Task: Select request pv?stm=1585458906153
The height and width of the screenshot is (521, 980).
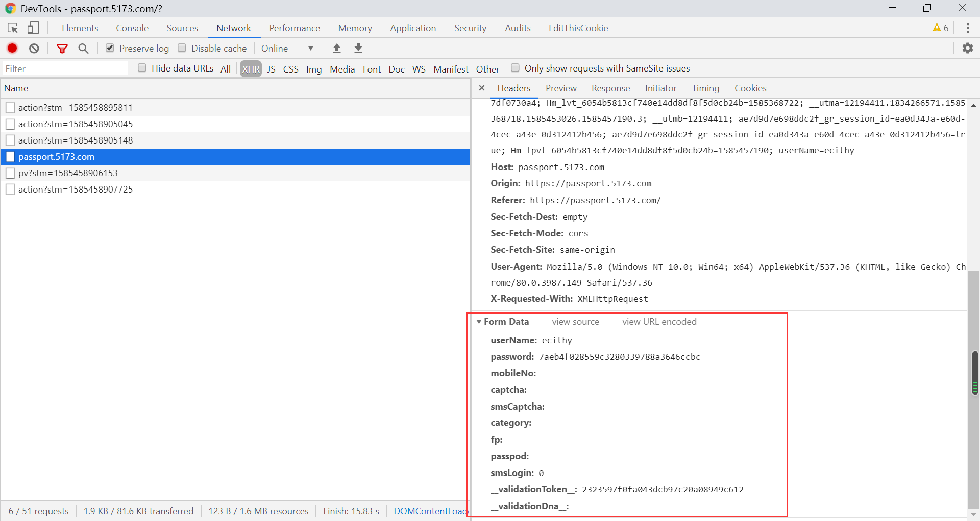Action: [x=235, y=173]
